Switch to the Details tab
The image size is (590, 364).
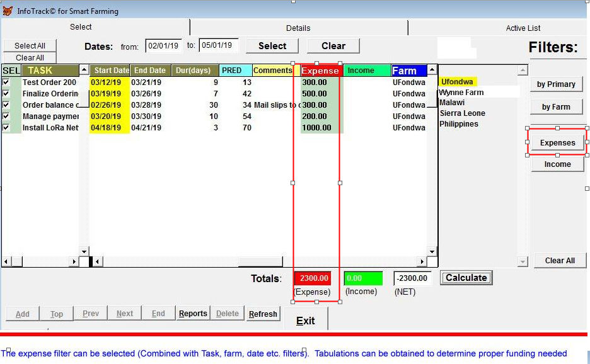(298, 28)
